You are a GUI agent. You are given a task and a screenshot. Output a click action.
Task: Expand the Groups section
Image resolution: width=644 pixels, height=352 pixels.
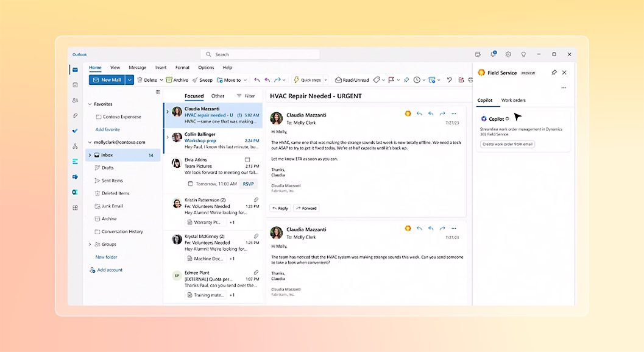90,244
